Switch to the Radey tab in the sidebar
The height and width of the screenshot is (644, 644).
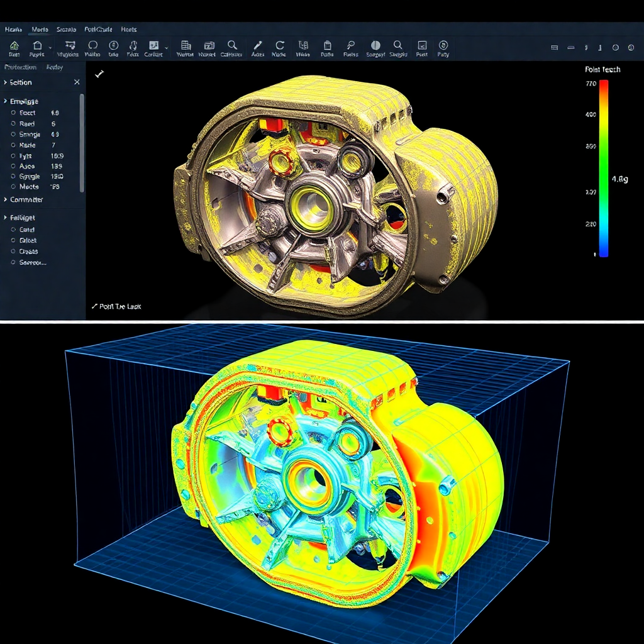[55, 68]
